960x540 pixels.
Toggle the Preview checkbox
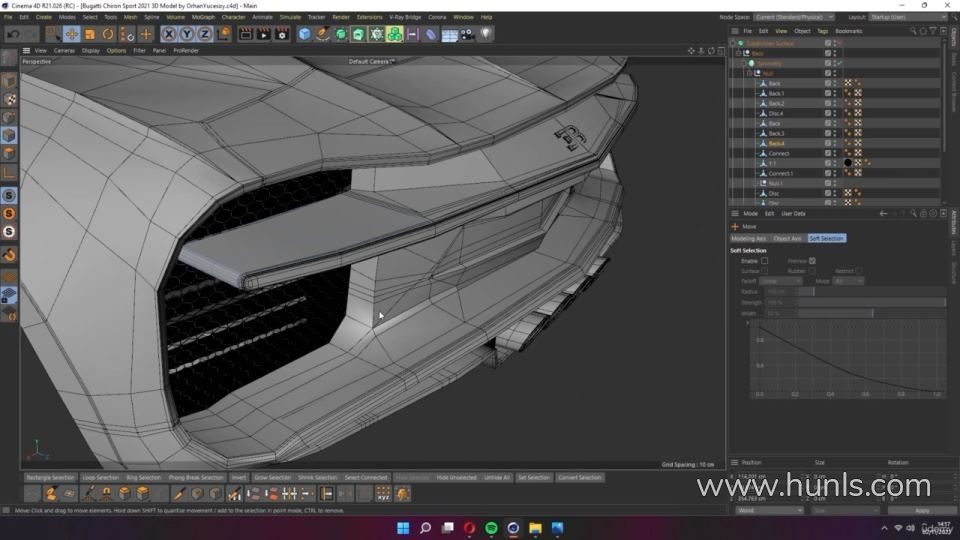(x=812, y=261)
